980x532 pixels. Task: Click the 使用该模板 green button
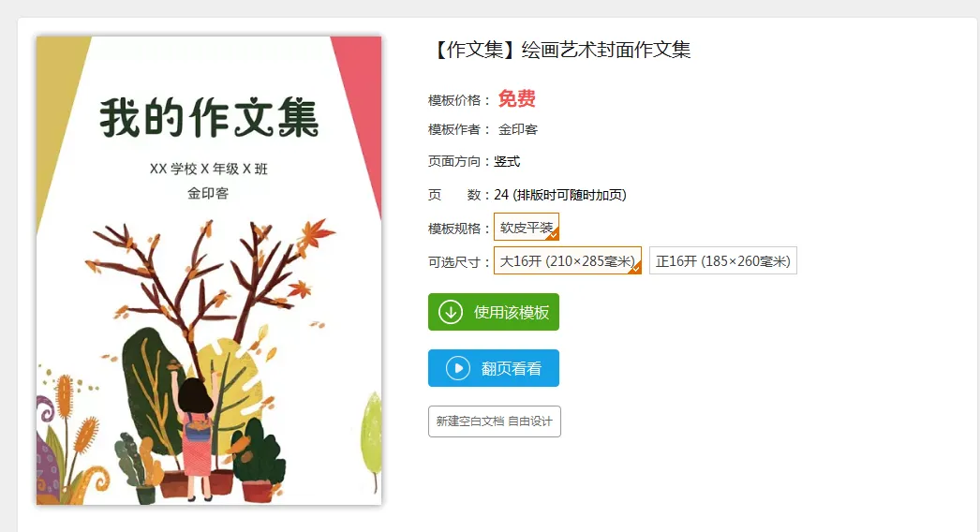[494, 312]
